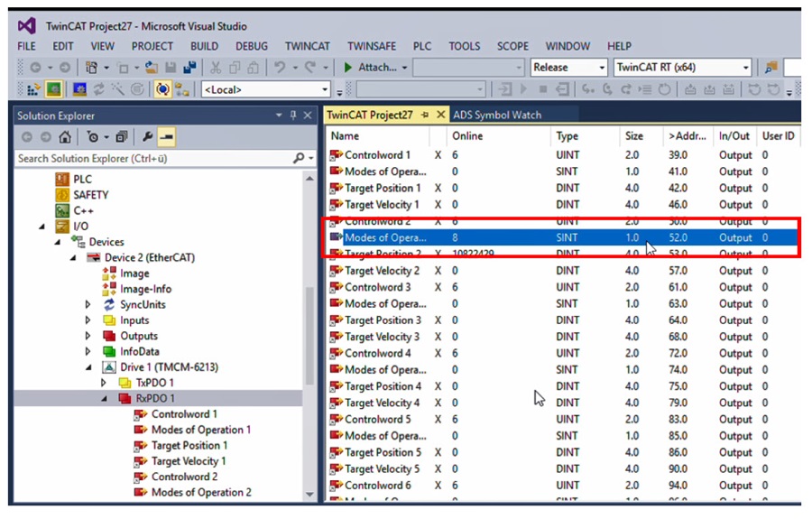Open the TwinCAT RT (x64) platform dropdown
Screen dimensions: 812x519
(745, 68)
